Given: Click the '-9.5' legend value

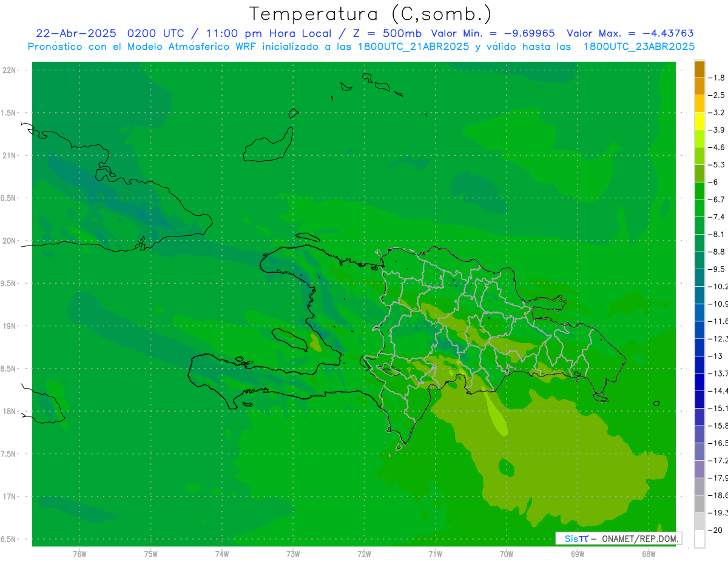Looking at the screenshot, I should click(717, 269).
